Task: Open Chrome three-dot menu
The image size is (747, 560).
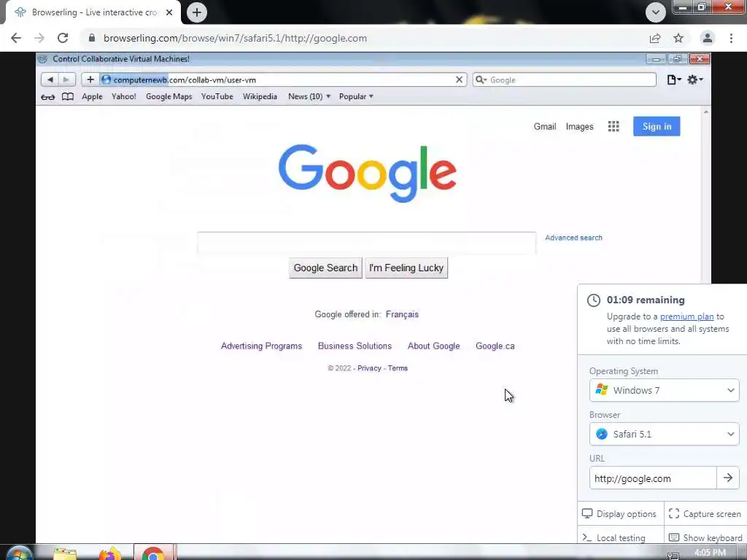Action: tap(731, 38)
